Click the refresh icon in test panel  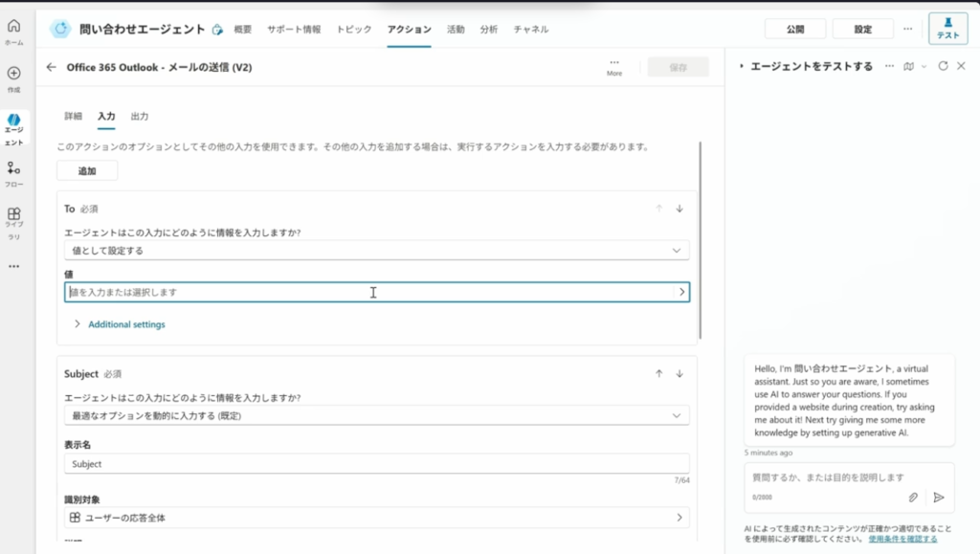coord(943,66)
